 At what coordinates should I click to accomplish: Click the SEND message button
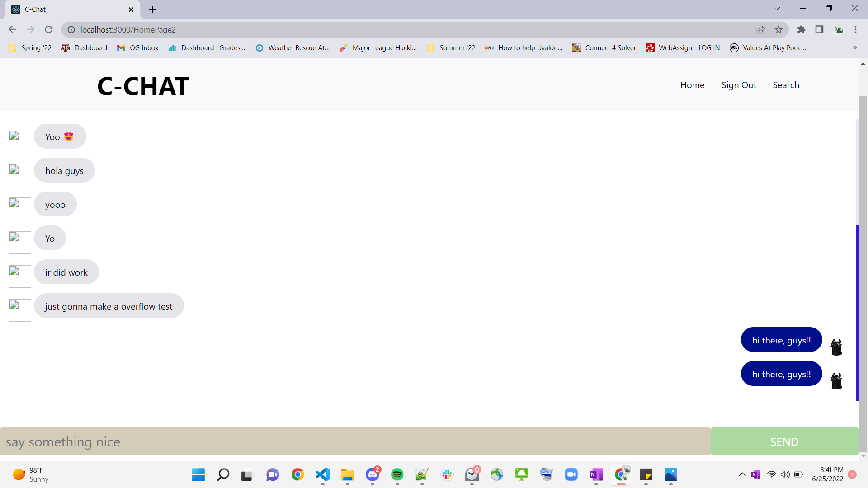pos(784,441)
